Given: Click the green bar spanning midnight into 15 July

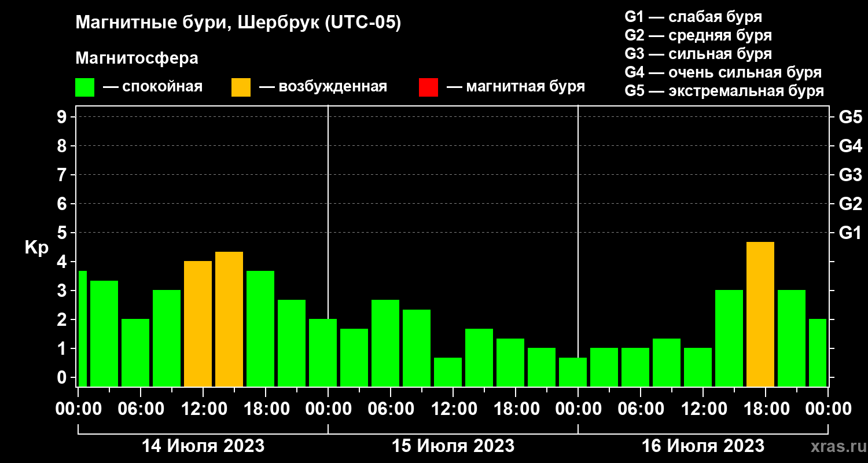Looking at the screenshot, I should tap(323, 353).
